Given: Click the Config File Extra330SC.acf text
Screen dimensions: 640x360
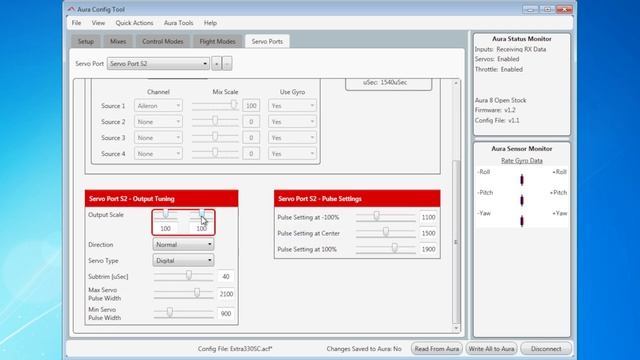Looking at the screenshot, I should tap(235, 349).
